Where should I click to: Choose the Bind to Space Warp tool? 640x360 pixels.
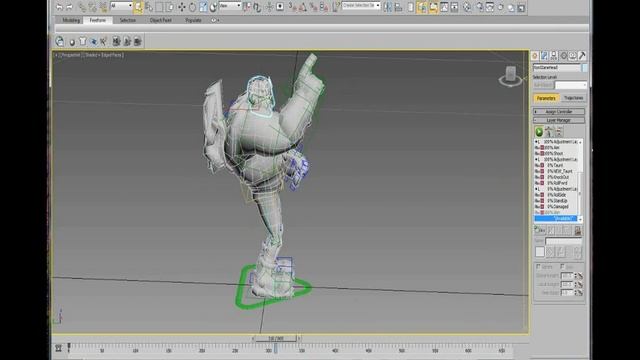(x=103, y=7)
